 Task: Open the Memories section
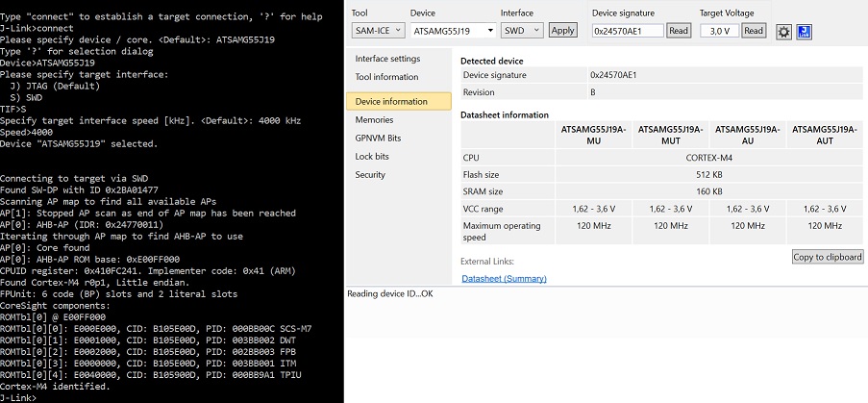374,119
